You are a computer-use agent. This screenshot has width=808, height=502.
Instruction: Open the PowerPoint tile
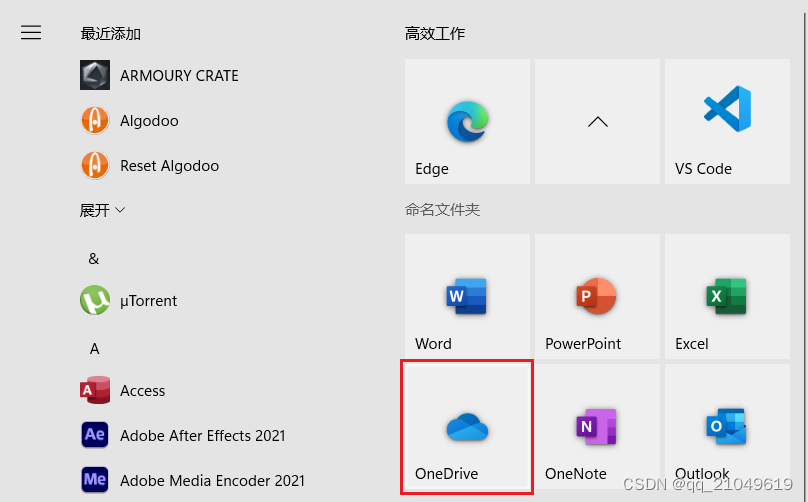[598, 296]
